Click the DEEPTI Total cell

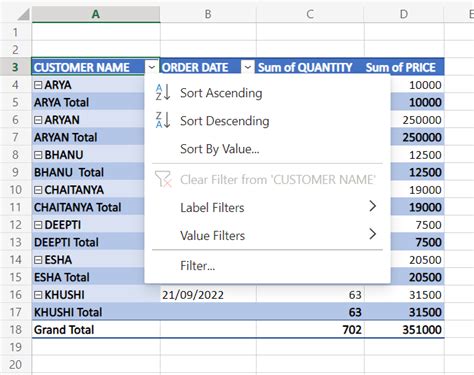[88, 242]
